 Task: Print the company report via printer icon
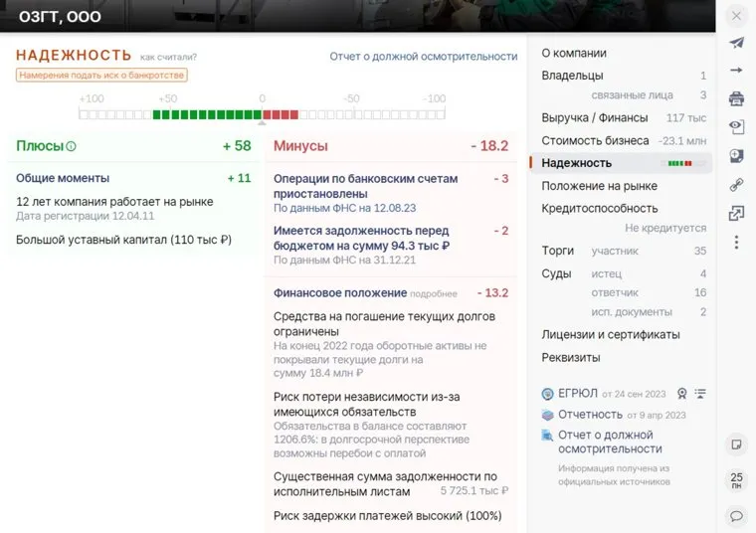[736, 98]
